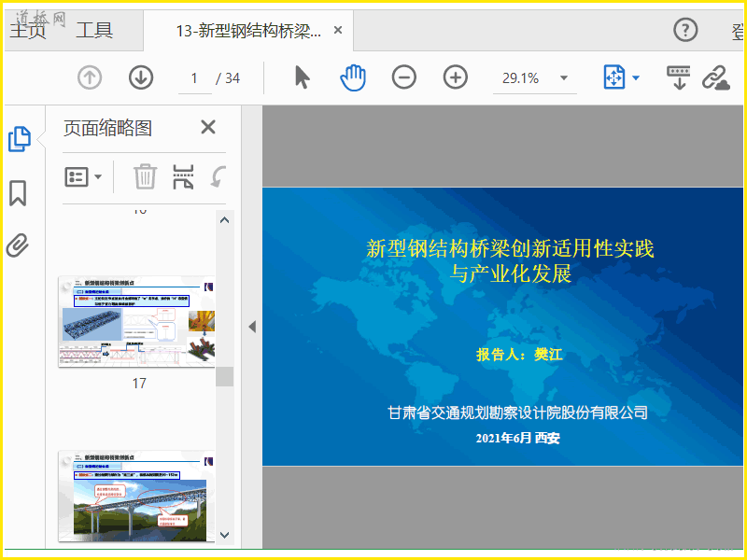Select the 13-新型钢结构桥梁 document tab

click(247, 31)
